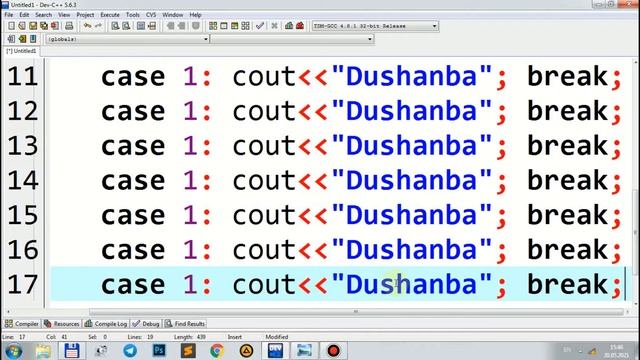640x360 pixels.
Task: Run the program with the window icon
Action: [224, 26]
